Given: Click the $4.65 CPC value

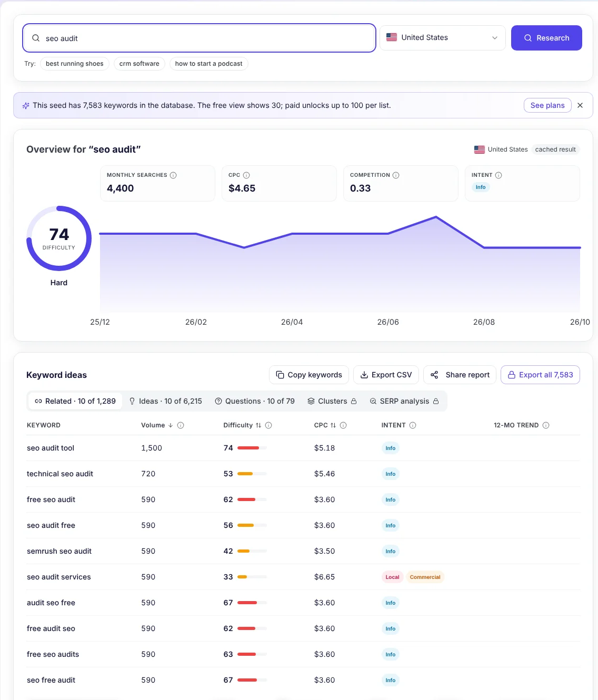Looking at the screenshot, I should click(x=242, y=188).
